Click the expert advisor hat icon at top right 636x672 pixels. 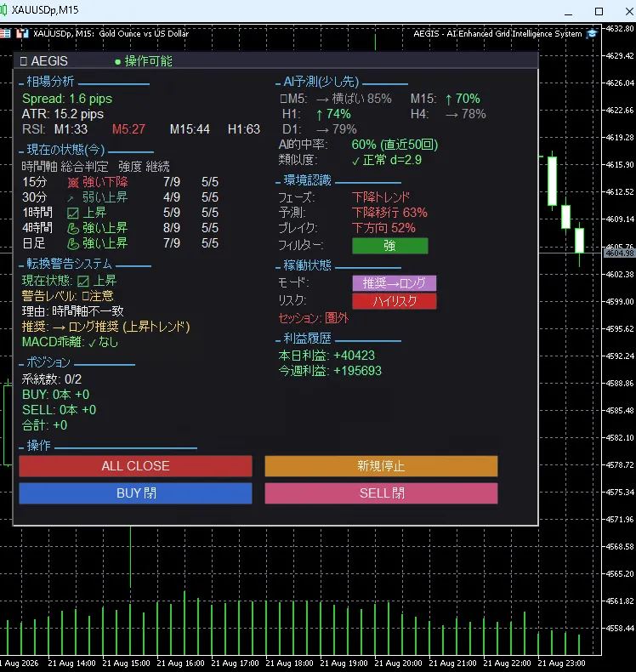pos(592,33)
